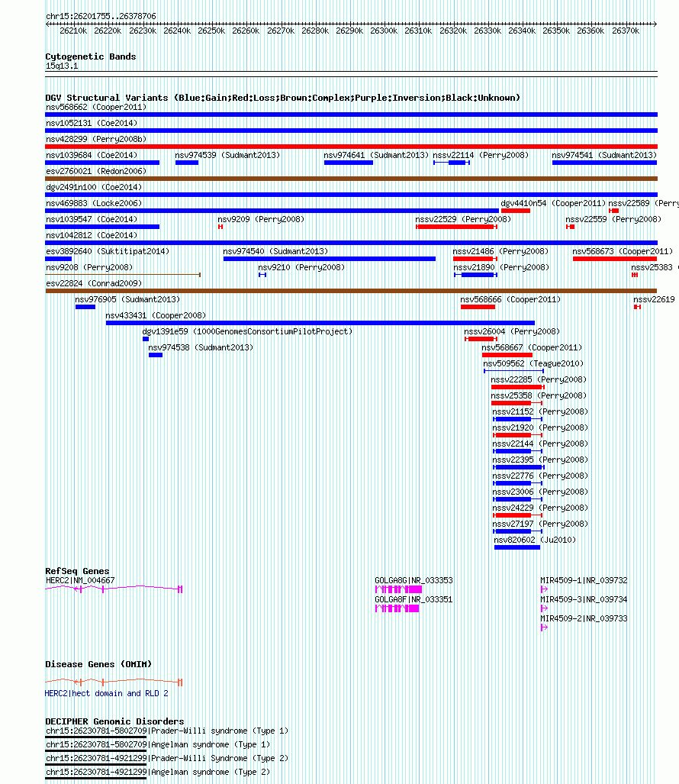Select nsv974541 (Sudmant2013) variant label
The width and height of the screenshot is (679, 784).
click(604, 155)
